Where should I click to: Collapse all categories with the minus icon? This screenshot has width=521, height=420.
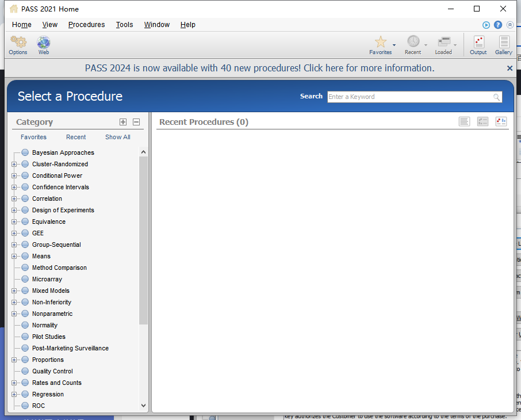point(136,122)
